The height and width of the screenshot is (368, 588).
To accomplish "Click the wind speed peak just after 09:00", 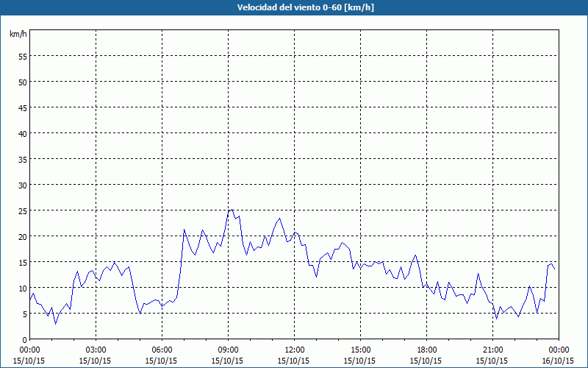I will [x=231, y=210].
